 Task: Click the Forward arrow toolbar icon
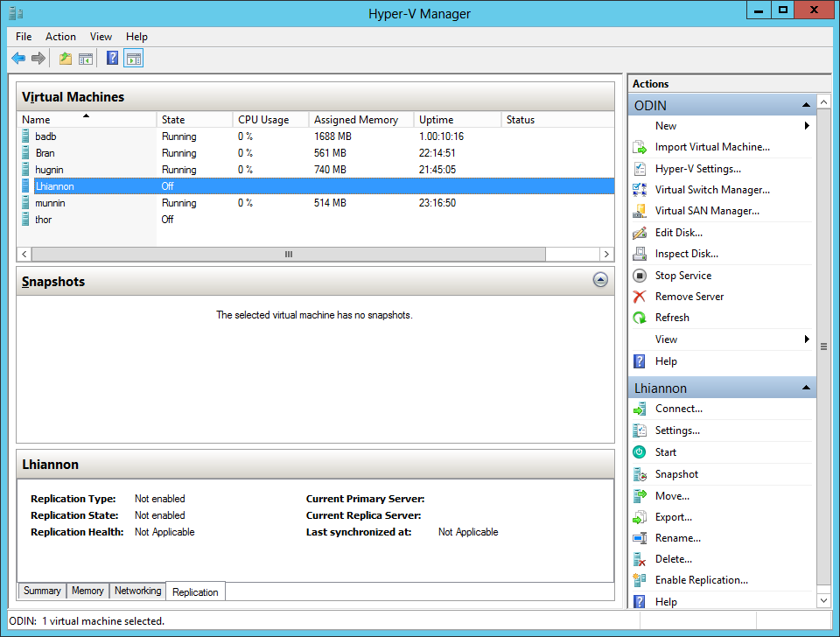[38, 59]
